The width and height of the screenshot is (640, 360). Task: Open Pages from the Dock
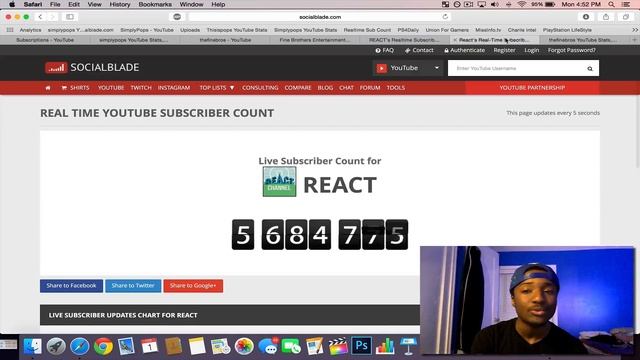click(x=315, y=346)
